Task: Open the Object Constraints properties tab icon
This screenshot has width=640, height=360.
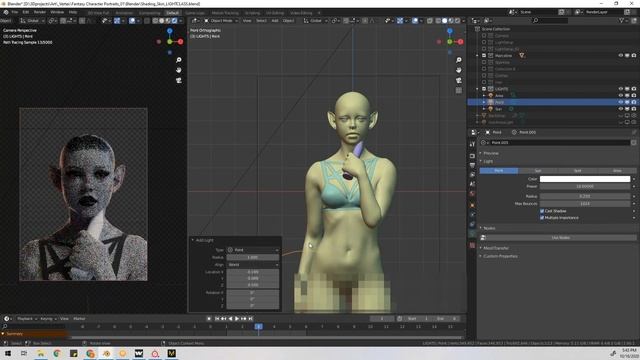Action: [472, 224]
